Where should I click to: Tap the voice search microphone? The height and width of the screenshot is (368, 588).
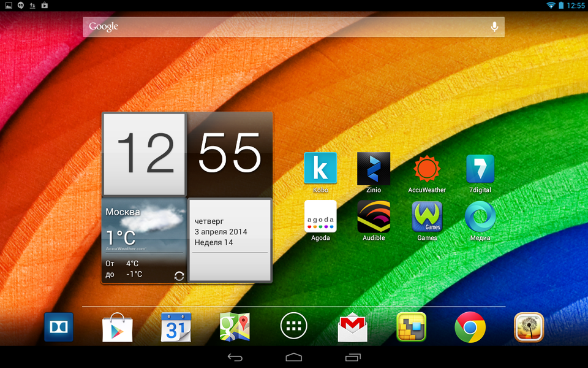pyautogui.click(x=494, y=27)
